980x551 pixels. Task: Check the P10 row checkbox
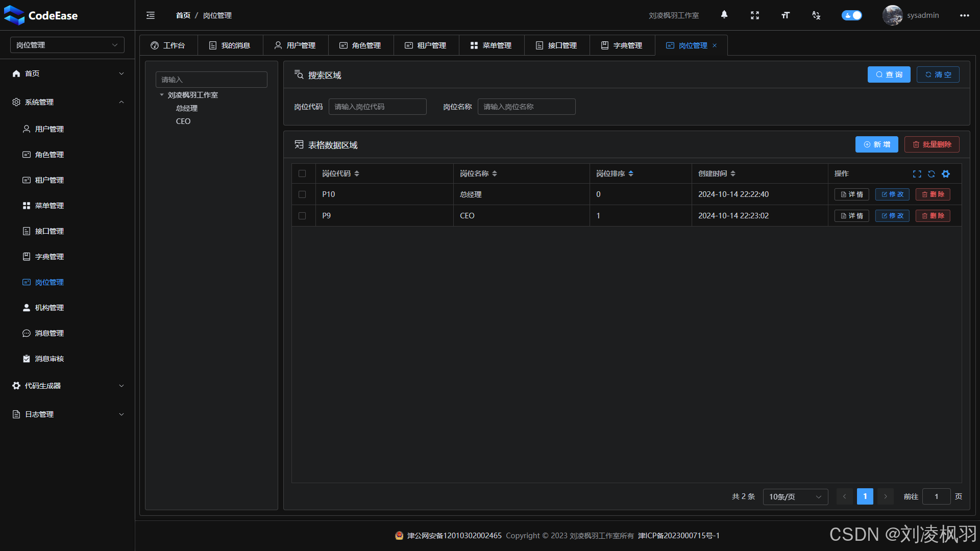click(x=302, y=194)
